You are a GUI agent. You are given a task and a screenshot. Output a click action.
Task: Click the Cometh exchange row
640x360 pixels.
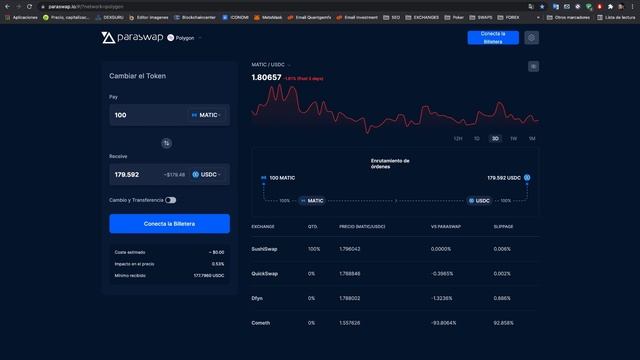(395, 323)
